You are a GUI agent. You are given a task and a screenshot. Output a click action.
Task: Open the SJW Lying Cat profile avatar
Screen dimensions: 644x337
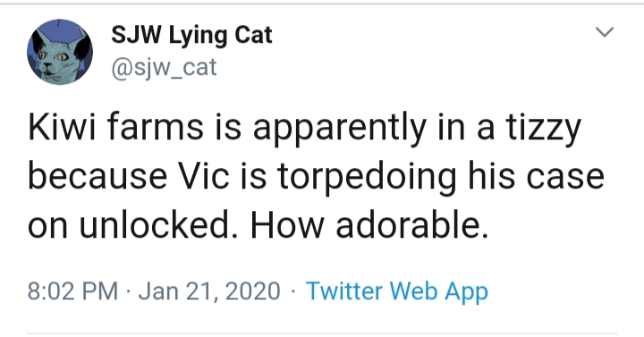tap(60, 52)
